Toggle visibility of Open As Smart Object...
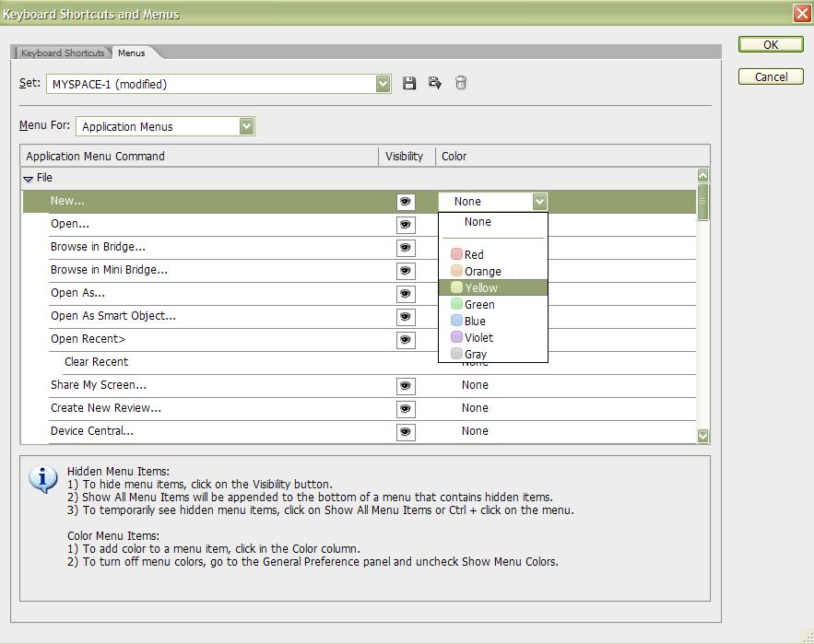This screenshot has height=644, width=814. point(405,316)
